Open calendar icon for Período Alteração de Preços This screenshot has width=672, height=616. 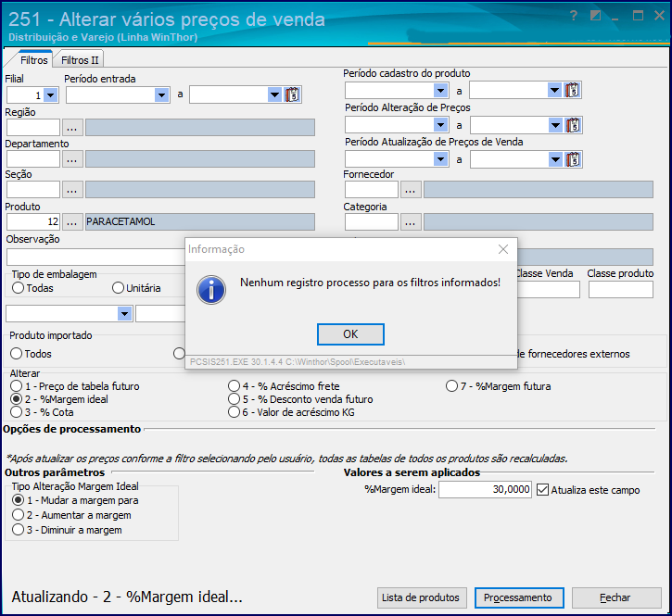(573, 125)
